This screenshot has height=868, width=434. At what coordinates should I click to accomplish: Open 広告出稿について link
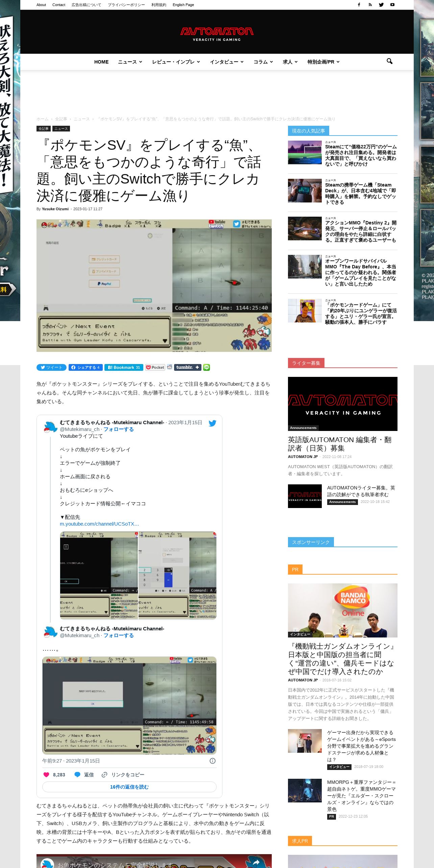tap(86, 5)
